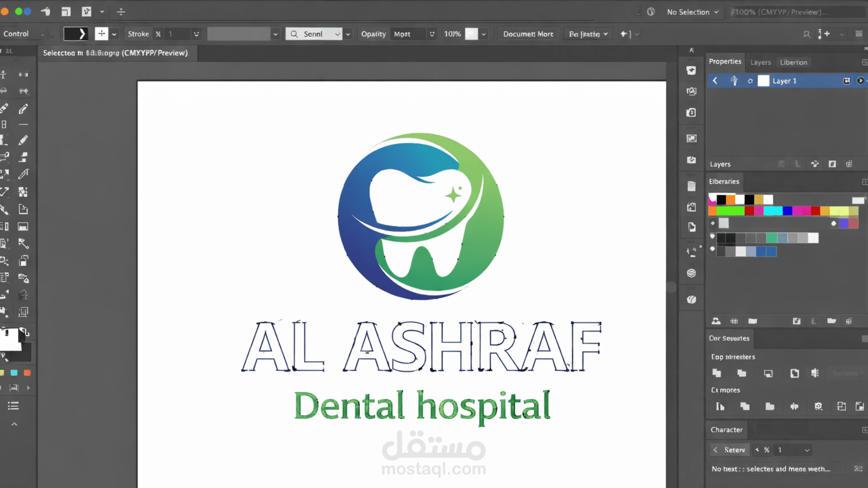Open the No Selection dropdown

693,12
